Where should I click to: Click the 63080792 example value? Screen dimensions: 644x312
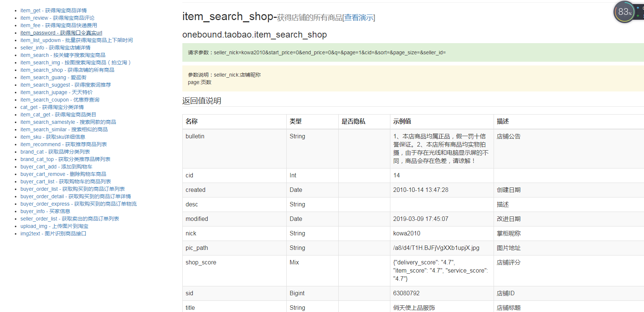click(406, 293)
